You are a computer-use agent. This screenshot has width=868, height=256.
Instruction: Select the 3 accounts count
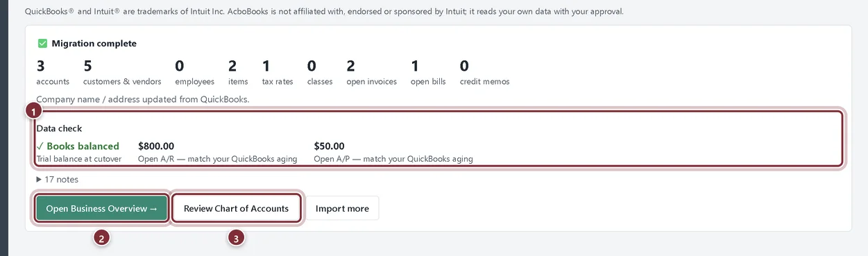[53, 73]
